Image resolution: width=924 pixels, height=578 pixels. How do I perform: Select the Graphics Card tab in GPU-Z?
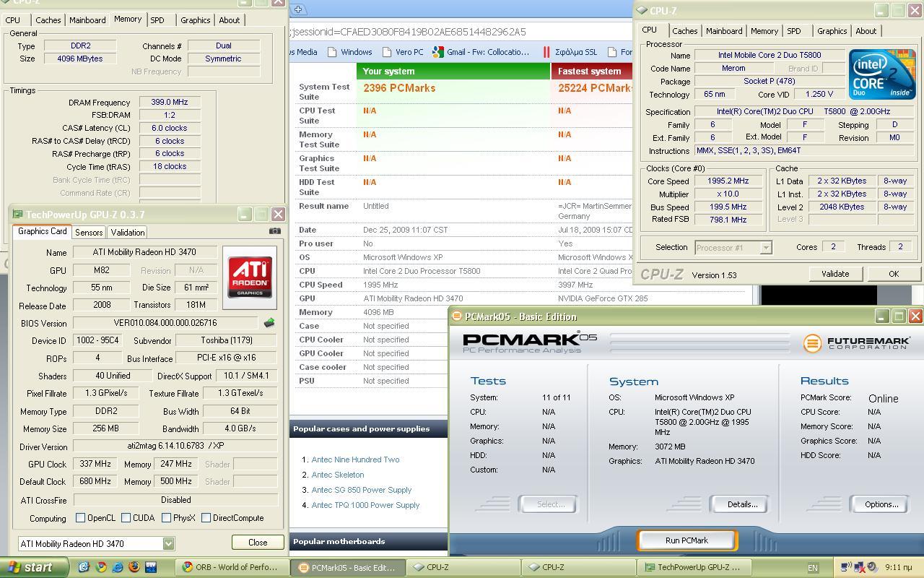click(43, 231)
